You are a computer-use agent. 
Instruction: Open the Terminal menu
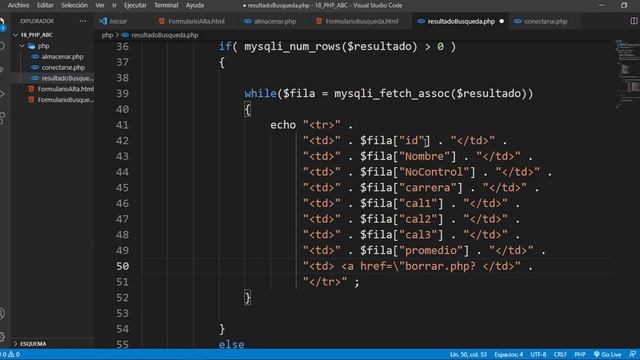coord(166,5)
